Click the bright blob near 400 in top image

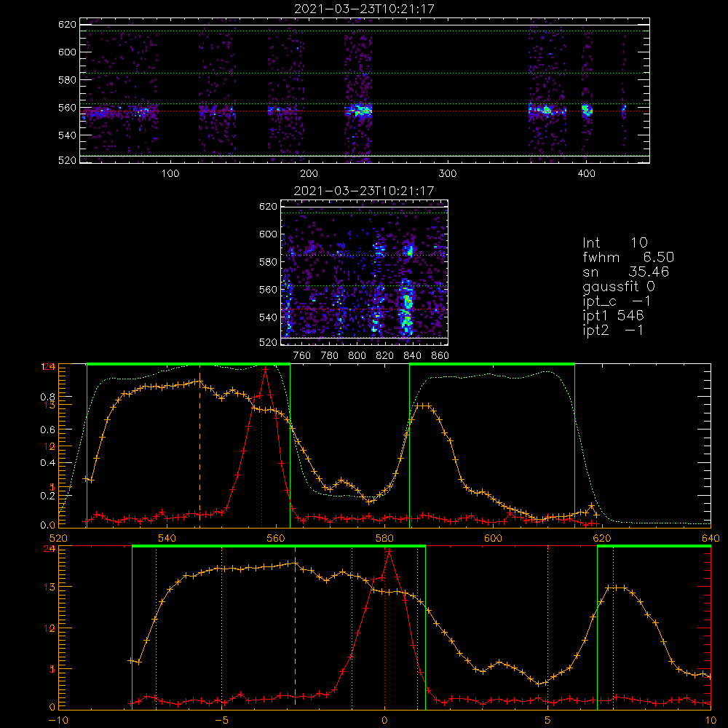(x=587, y=111)
